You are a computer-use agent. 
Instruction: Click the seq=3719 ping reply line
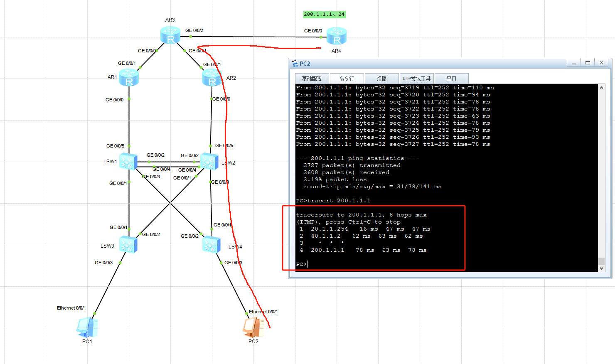click(x=395, y=88)
